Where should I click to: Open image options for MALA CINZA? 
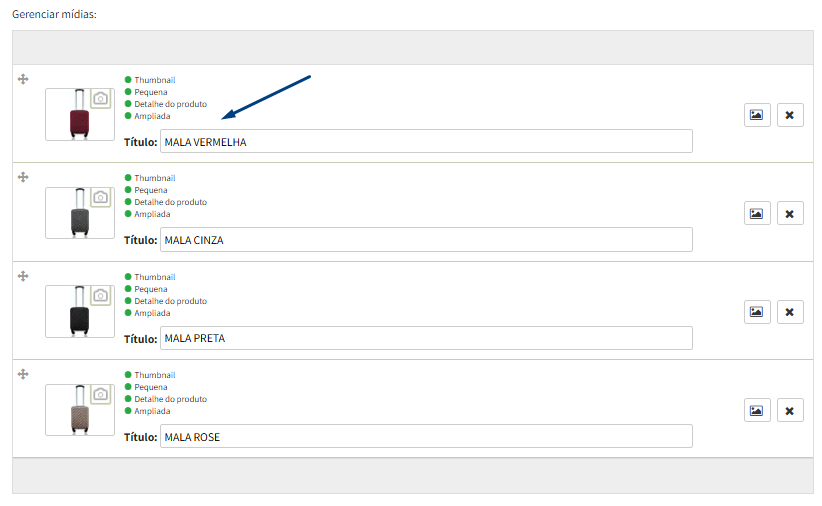(756, 213)
